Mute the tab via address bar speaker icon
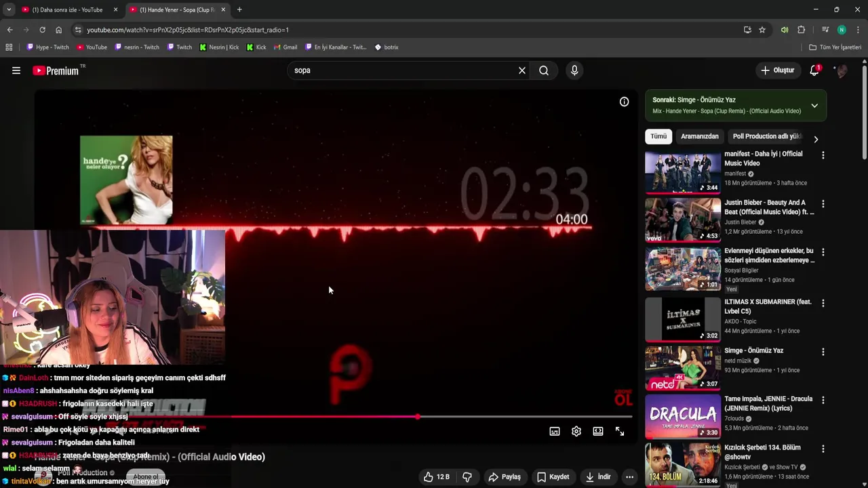Viewport: 868px width, 488px height. [x=785, y=30]
